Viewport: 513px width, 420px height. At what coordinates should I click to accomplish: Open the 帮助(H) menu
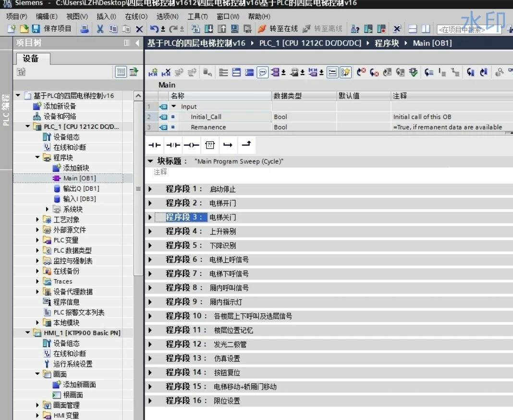(x=259, y=16)
